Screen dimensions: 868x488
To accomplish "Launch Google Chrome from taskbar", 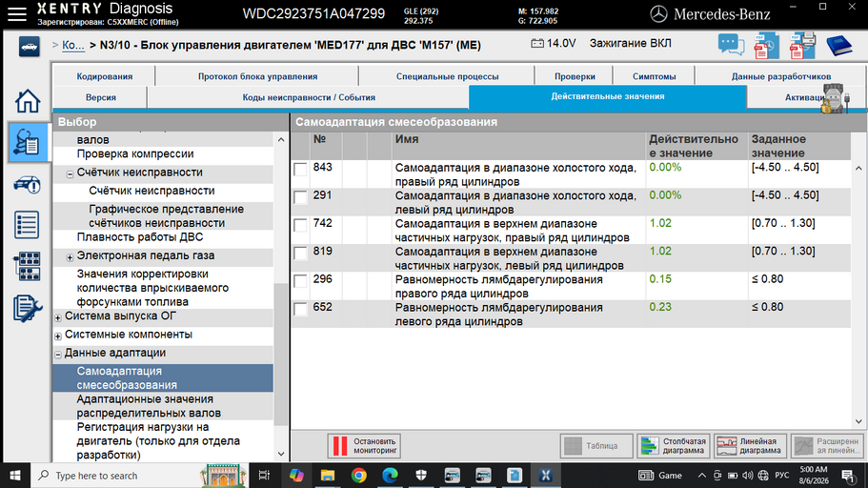I will point(358,476).
